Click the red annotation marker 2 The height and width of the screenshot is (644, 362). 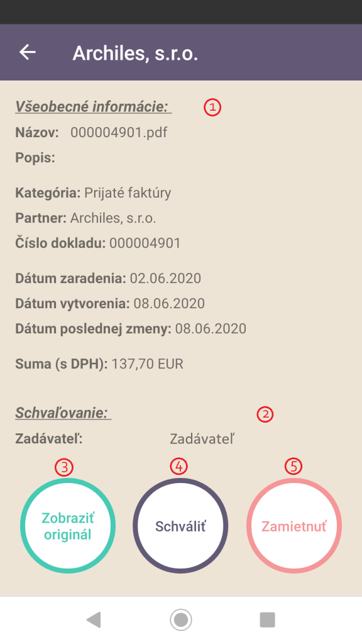265,414
